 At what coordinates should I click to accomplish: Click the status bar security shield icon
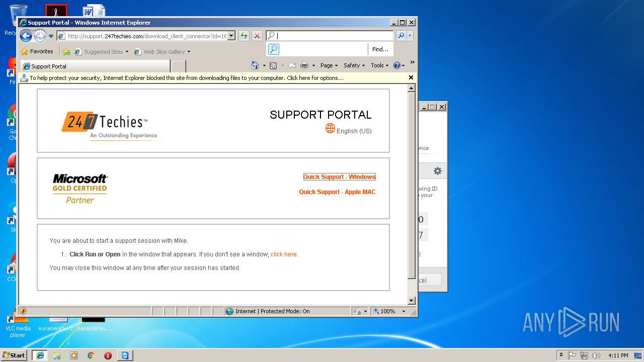tap(23, 311)
